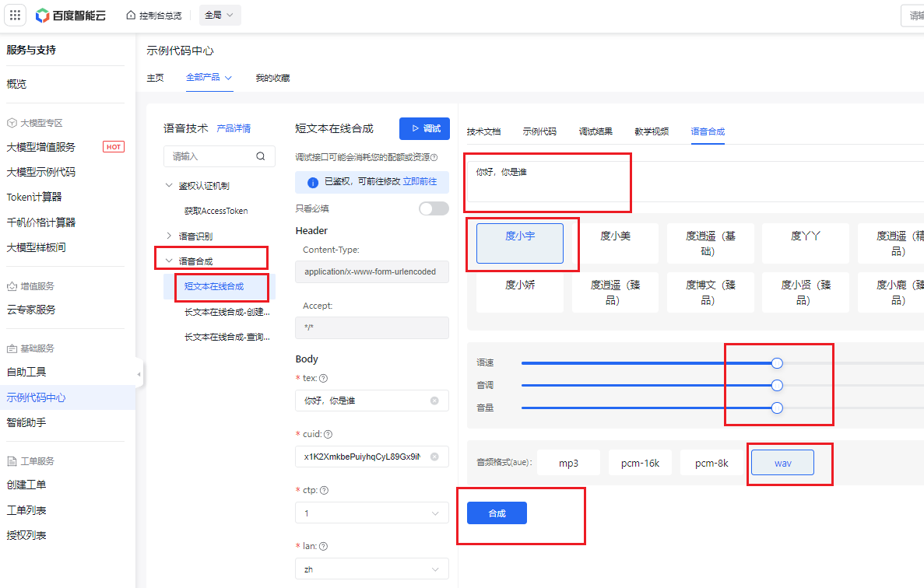Toggle the 只看必填 switch

pos(434,208)
